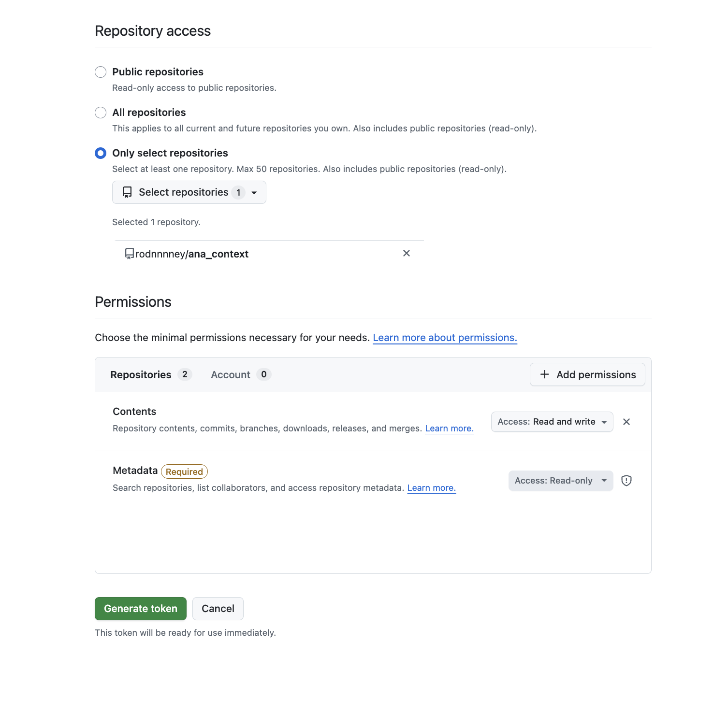
Task: Remove the Contents permission via its X icon
Action: coord(626,421)
